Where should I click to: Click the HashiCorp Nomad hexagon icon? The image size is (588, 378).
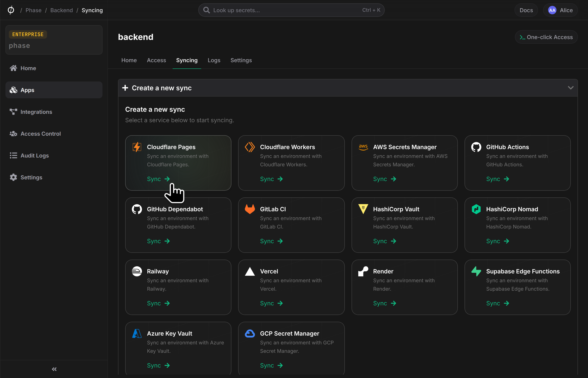(x=476, y=209)
